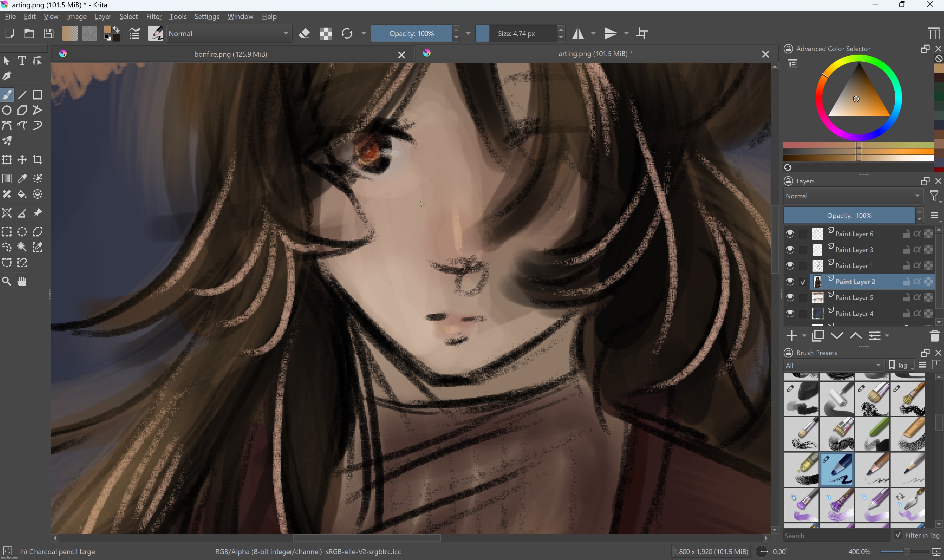
Task: Open the brush blending mode dropdown
Action: pos(229,34)
